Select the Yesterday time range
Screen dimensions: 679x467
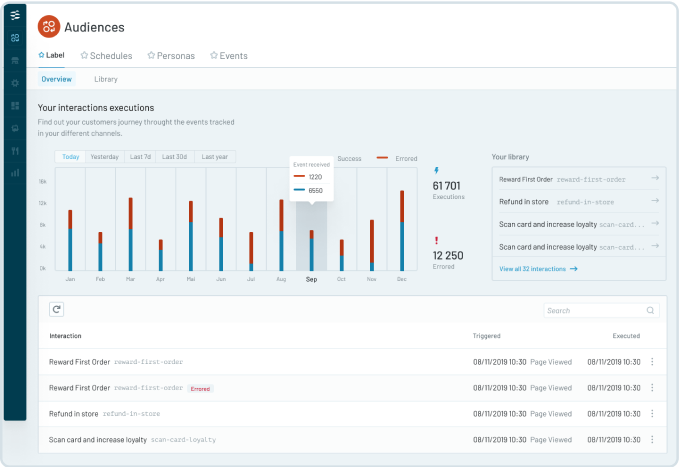(104, 157)
